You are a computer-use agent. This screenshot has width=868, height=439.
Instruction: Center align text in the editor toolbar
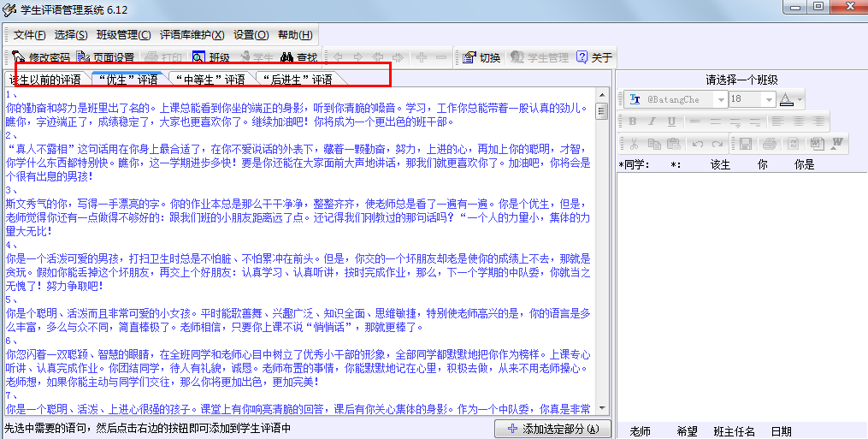798,121
